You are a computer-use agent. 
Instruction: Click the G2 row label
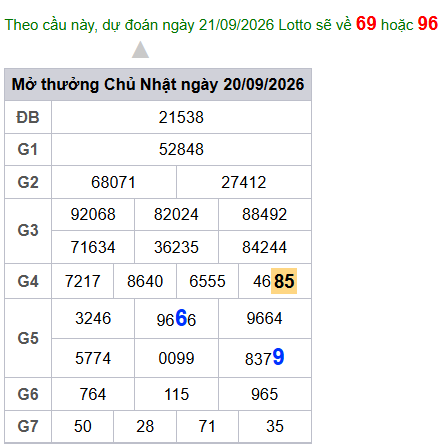tap(28, 182)
